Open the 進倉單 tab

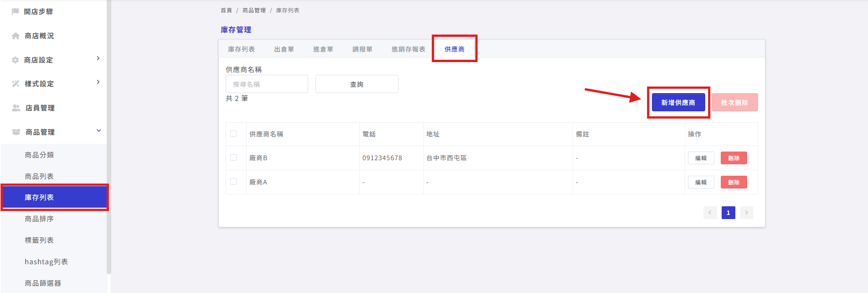[323, 49]
